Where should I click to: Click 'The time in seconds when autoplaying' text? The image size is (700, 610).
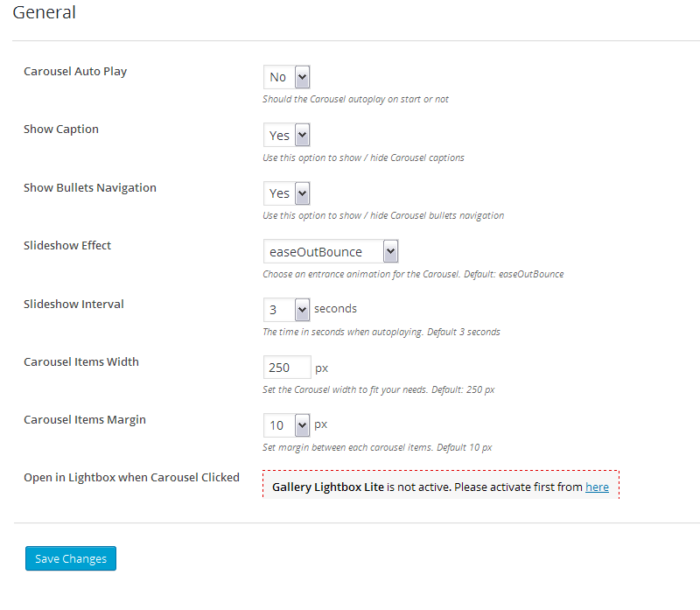point(381,332)
